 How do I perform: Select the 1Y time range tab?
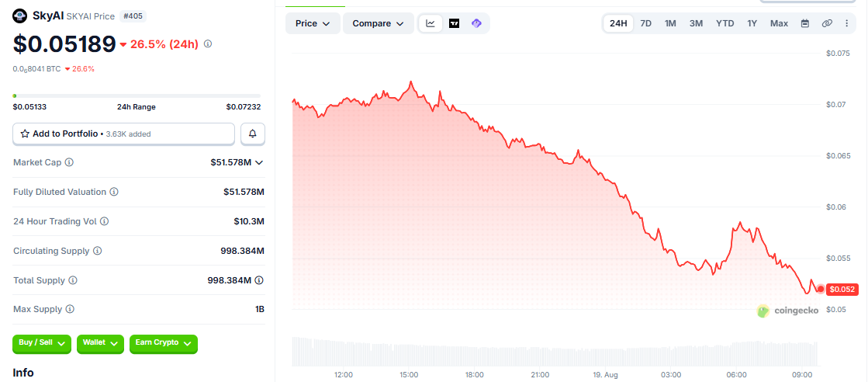click(x=752, y=23)
